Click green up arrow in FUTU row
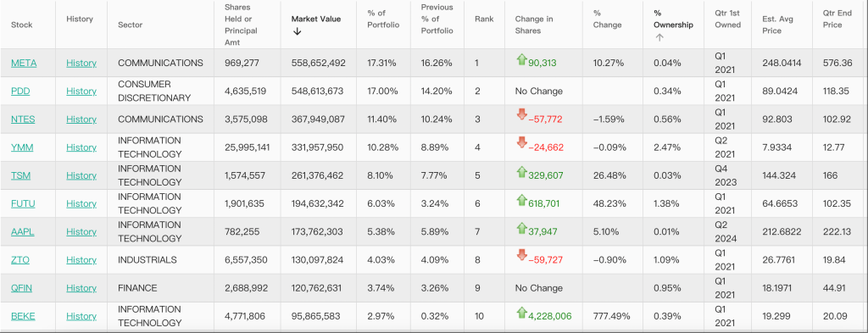Image resolution: width=868 pixels, height=333 pixels. click(521, 200)
